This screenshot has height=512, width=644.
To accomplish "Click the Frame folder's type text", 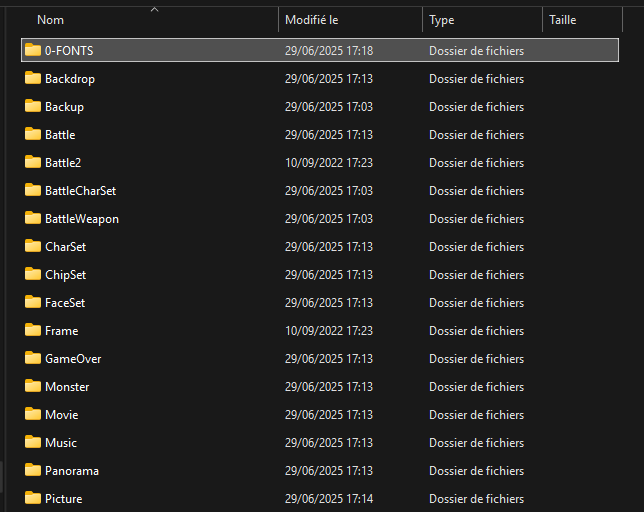I will point(476,330).
